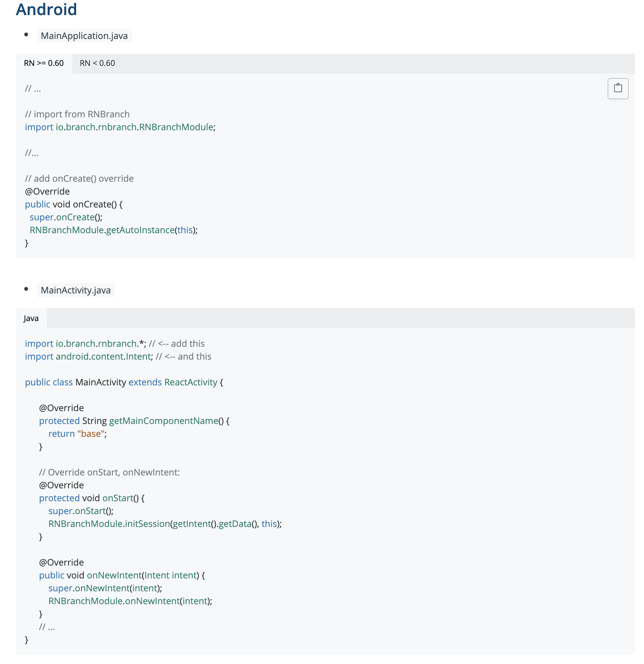The image size is (644, 664).
Task: Click the MainActivity.java filename label
Action: (75, 290)
